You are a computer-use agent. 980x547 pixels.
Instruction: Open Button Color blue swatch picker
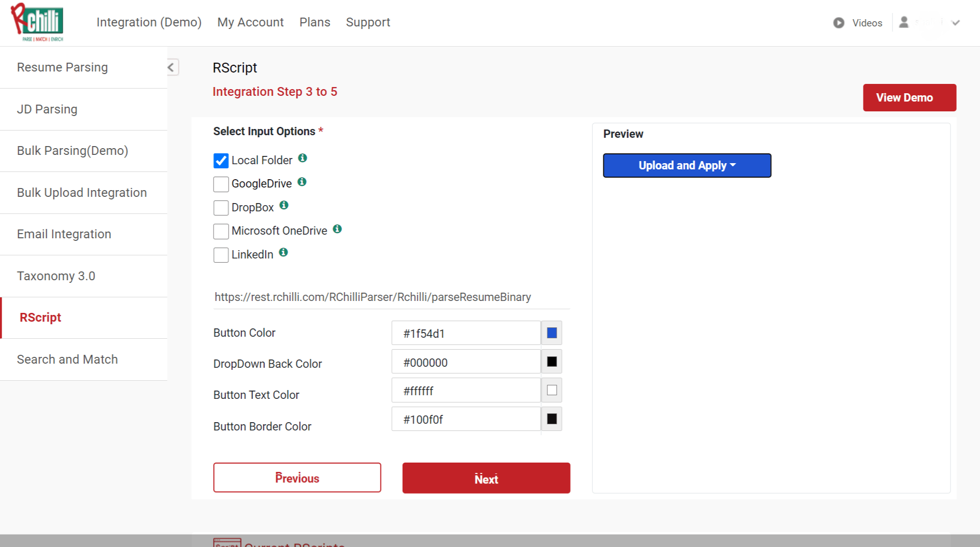coord(552,333)
